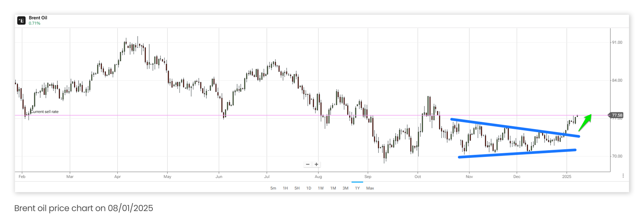Open the three-dot chart options menu
Viewport: 644px width, 218px height.
coord(623,176)
